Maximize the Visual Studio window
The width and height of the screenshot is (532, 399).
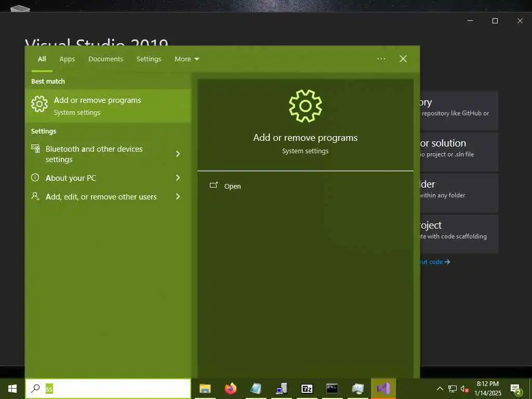[495, 21]
